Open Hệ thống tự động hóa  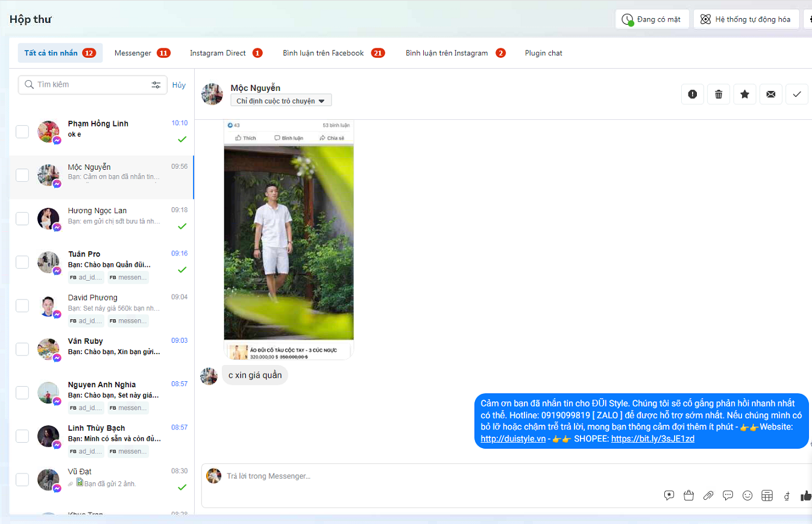coord(746,19)
